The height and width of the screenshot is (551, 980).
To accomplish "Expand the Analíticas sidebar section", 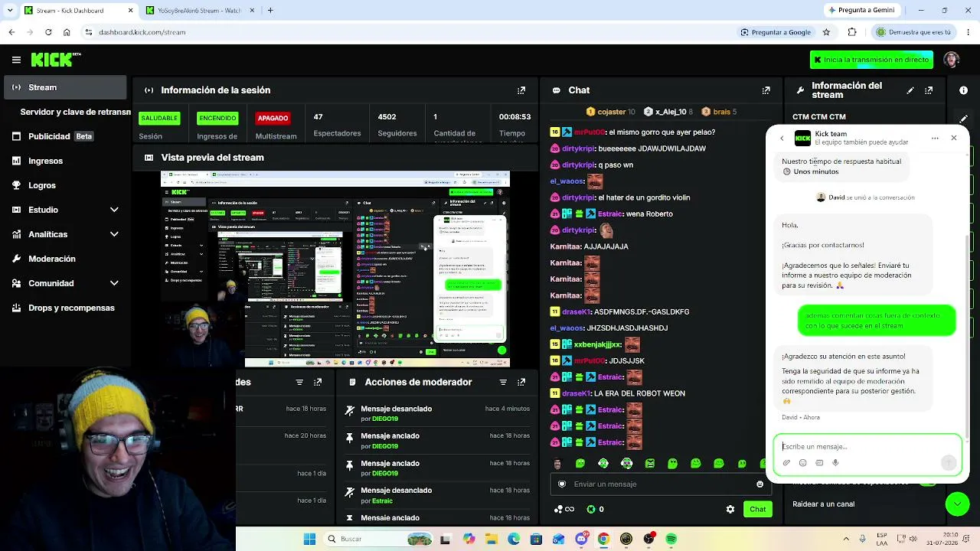I will click(114, 234).
